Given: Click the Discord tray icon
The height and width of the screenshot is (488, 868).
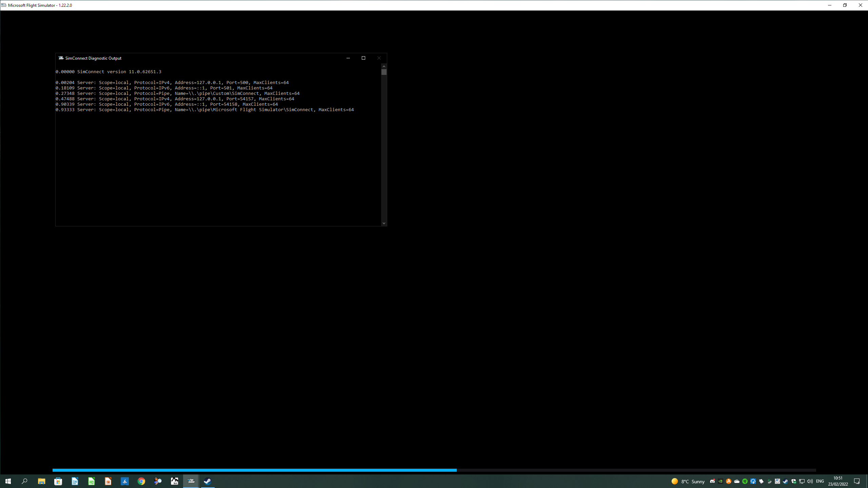Looking at the screenshot, I should point(712,481).
